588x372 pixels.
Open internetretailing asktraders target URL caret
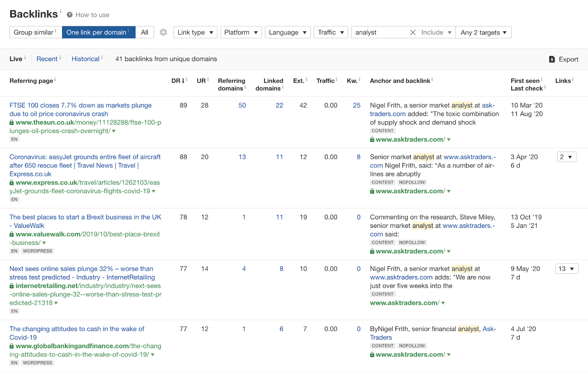point(443,303)
